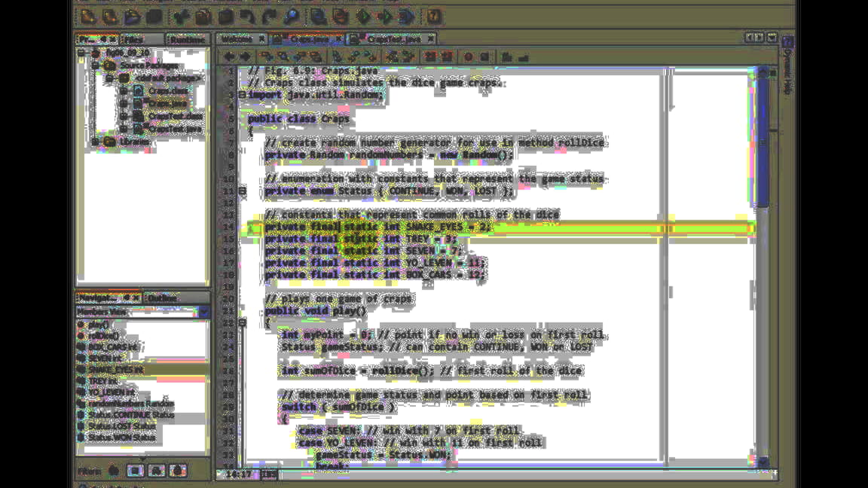Select CrapsTest.class in the project tree
This screenshot has width=868, height=488.
(175, 116)
